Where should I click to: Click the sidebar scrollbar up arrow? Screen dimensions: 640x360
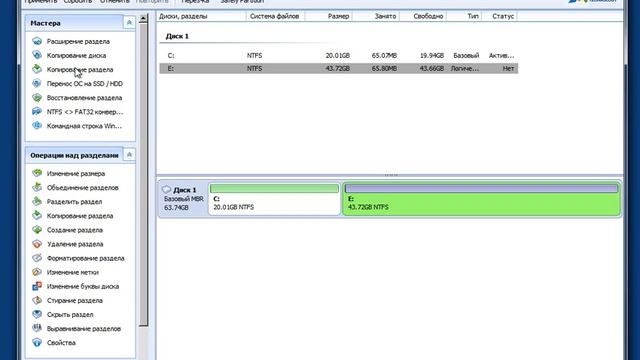tap(143, 18)
